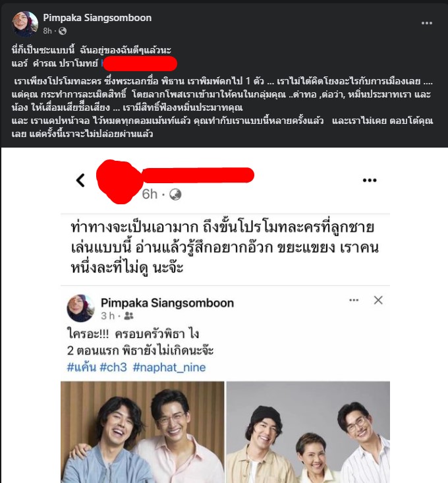Screen dimensions: 448x483
Task: Click the friends audience icon beside 3h
Action: coord(128,316)
